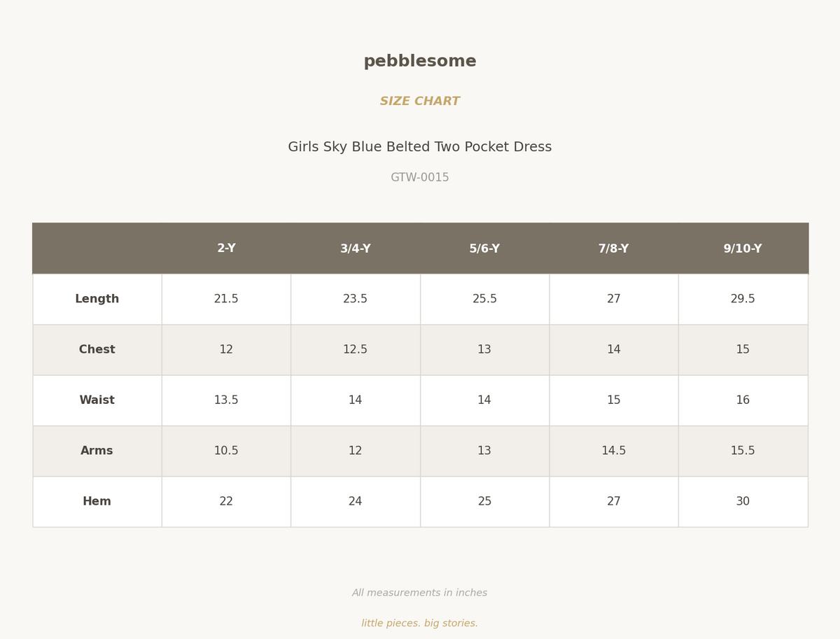Select the 3/4-Y size column header
Screen dimensions: 840x639
[356, 248]
